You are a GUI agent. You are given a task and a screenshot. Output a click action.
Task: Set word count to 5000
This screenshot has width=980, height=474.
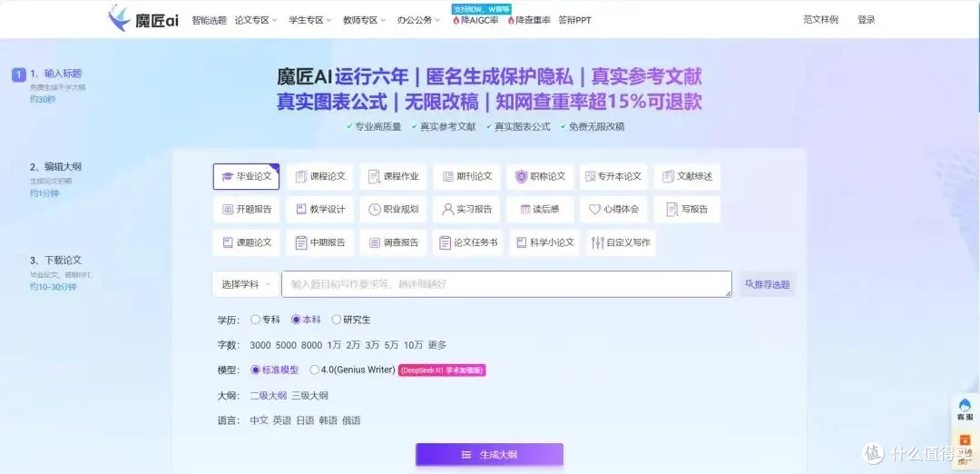click(286, 345)
